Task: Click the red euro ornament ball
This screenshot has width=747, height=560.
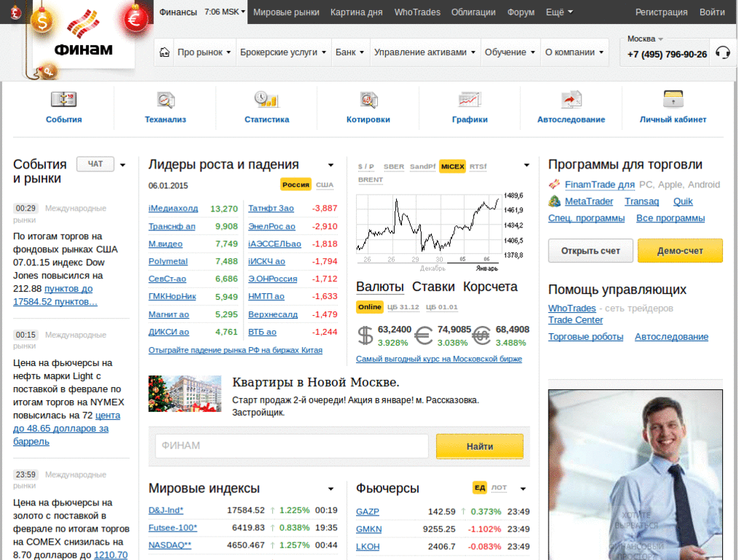Action: 136,18
